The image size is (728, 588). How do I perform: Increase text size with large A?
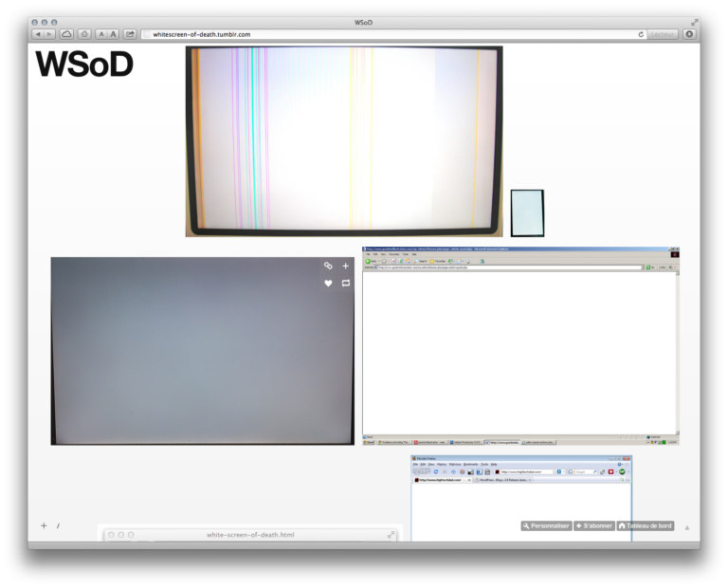tap(114, 34)
